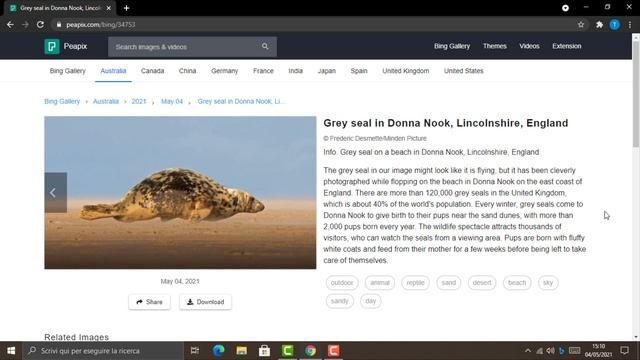Click May 04 breadcrumb link
This screenshot has height=360, width=640.
(x=172, y=101)
